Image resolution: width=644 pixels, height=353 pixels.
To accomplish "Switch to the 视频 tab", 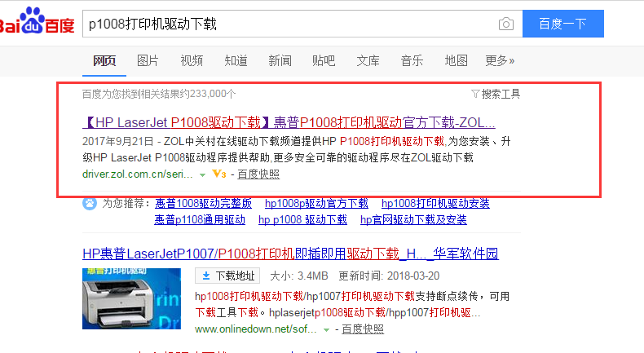I will coord(192,60).
